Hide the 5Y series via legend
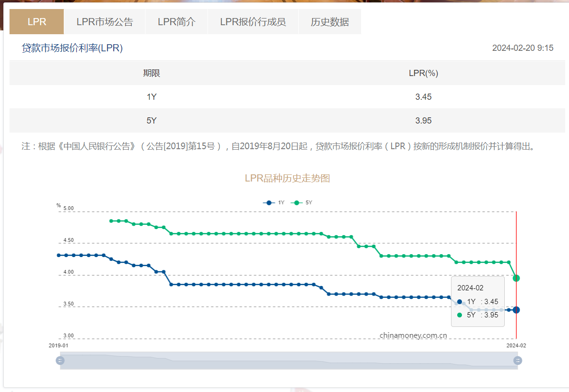The image size is (569, 392). pos(302,203)
